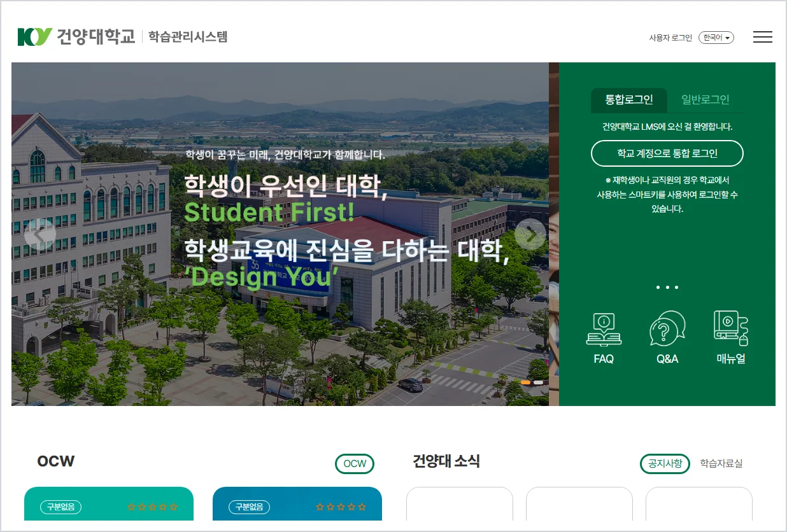Open the second 건양대 소식 notice card
The image size is (787, 532).
(x=579, y=504)
